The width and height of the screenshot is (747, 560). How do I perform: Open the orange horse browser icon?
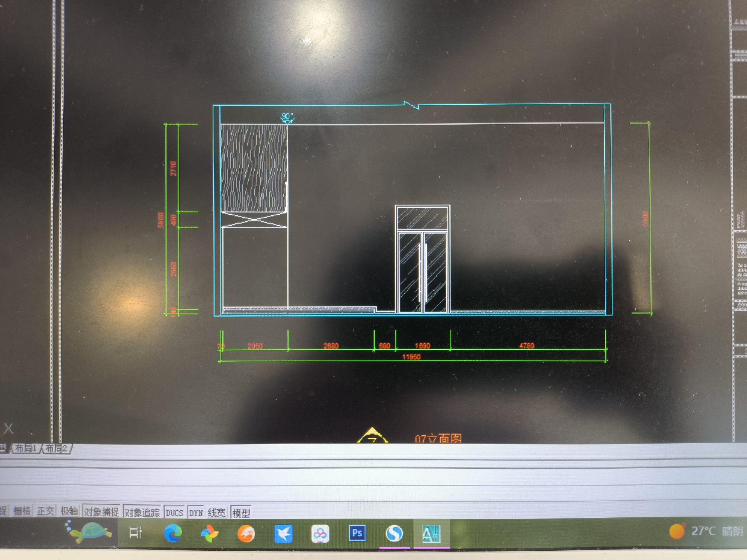point(246,534)
